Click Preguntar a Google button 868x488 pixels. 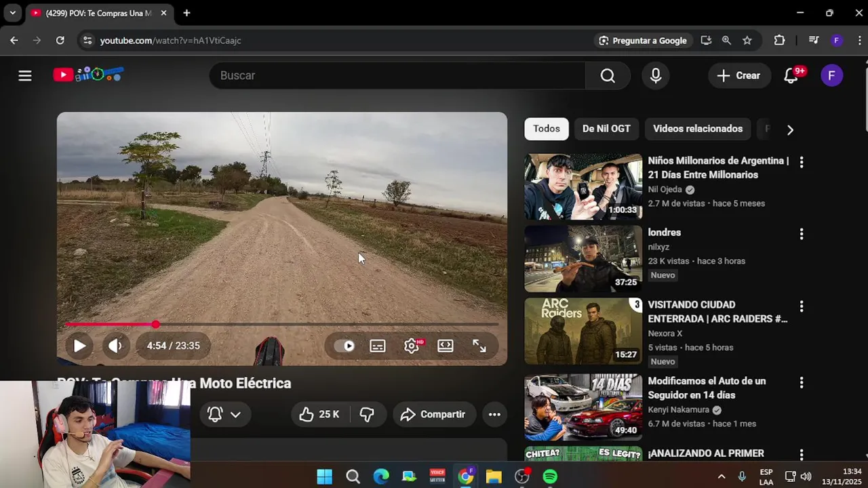(643, 41)
